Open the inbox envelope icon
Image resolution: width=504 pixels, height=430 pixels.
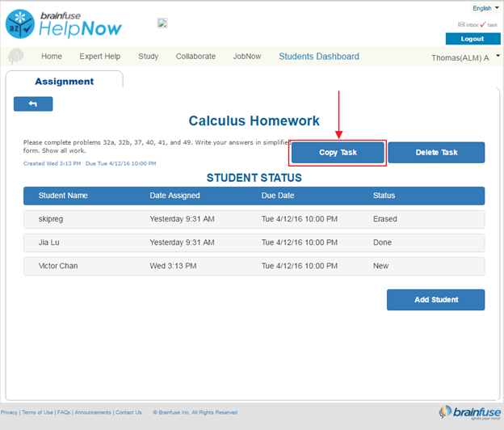(461, 25)
